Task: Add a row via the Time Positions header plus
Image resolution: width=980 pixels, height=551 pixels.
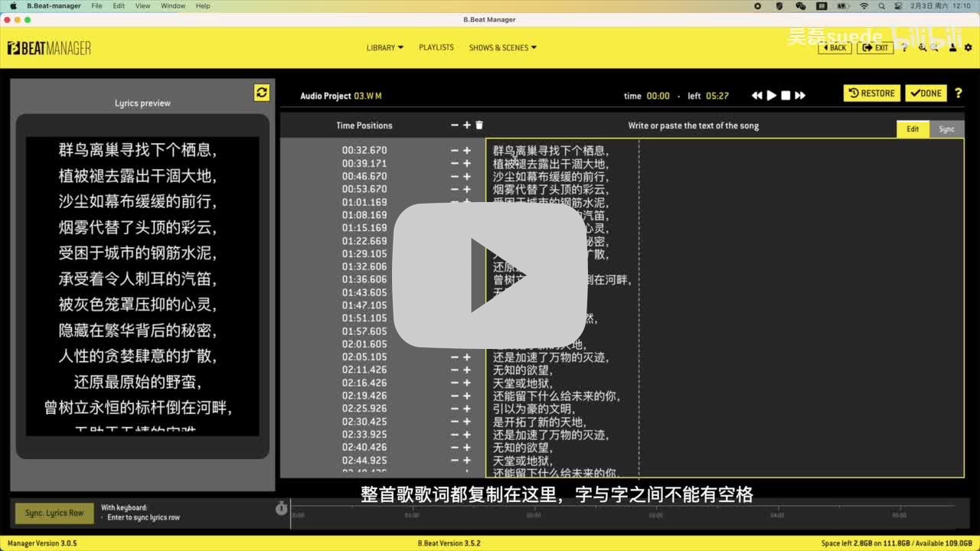Action: coord(467,125)
